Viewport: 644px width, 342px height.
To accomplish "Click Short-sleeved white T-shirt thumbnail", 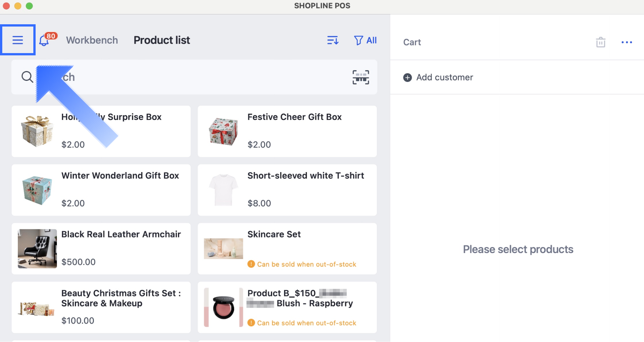I will coord(224,190).
